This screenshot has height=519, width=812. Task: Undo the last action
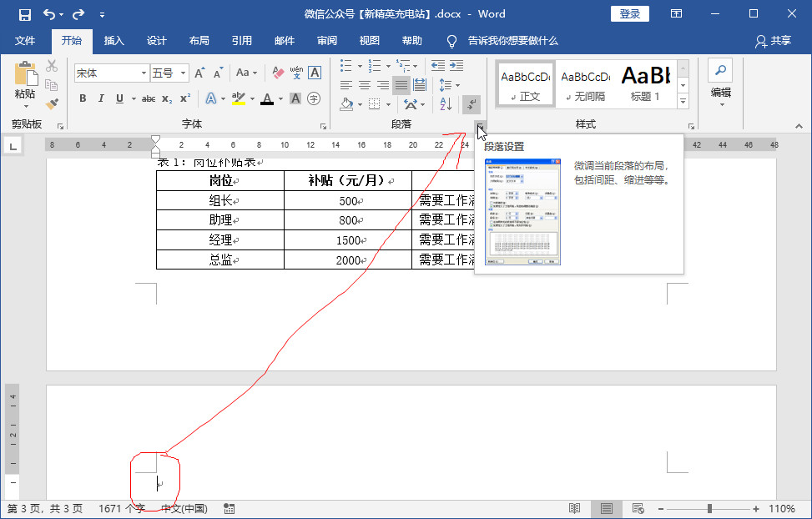pos(49,14)
